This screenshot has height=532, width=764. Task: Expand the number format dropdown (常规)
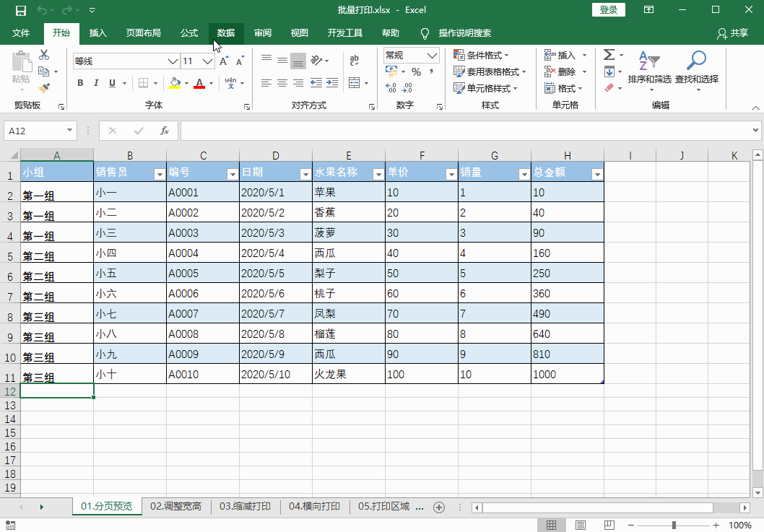click(432, 56)
